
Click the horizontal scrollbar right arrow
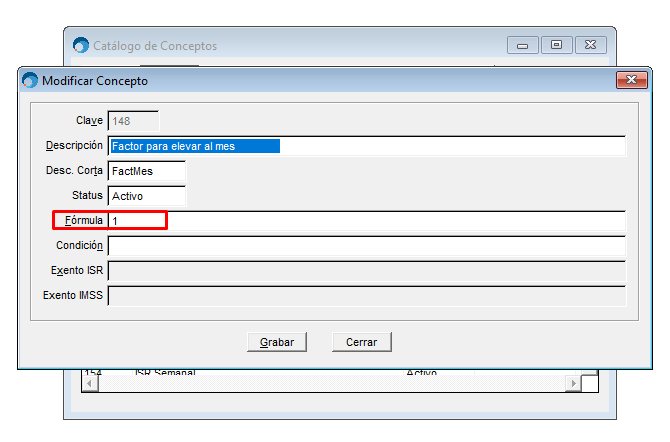(x=573, y=383)
